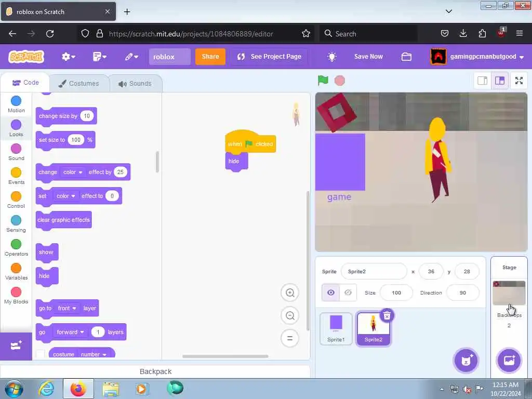
Task: Zoom in the code workspace
Action: tap(290, 293)
